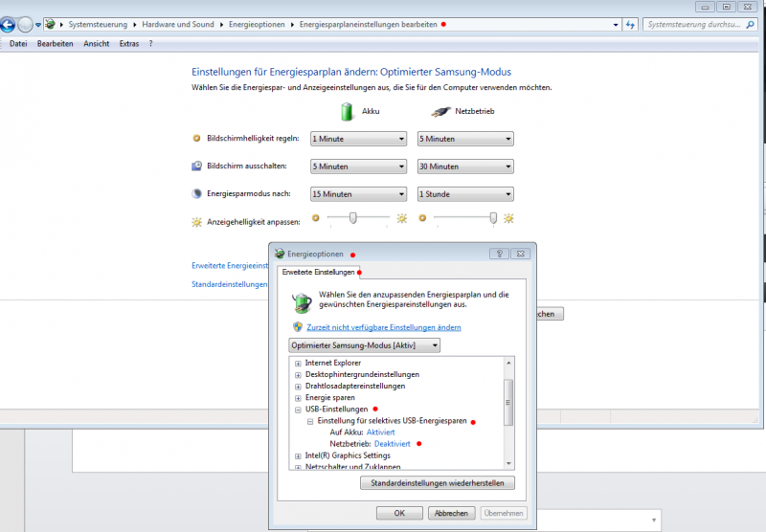Open the Optimierter Samsung-Modus plan dropdown
766x532 pixels.
click(x=365, y=345)
